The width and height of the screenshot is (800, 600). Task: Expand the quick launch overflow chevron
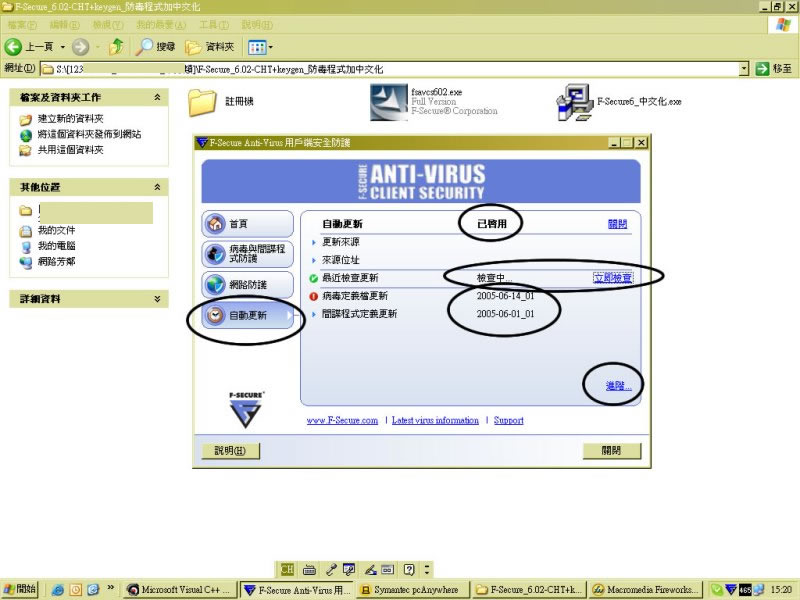111,588
